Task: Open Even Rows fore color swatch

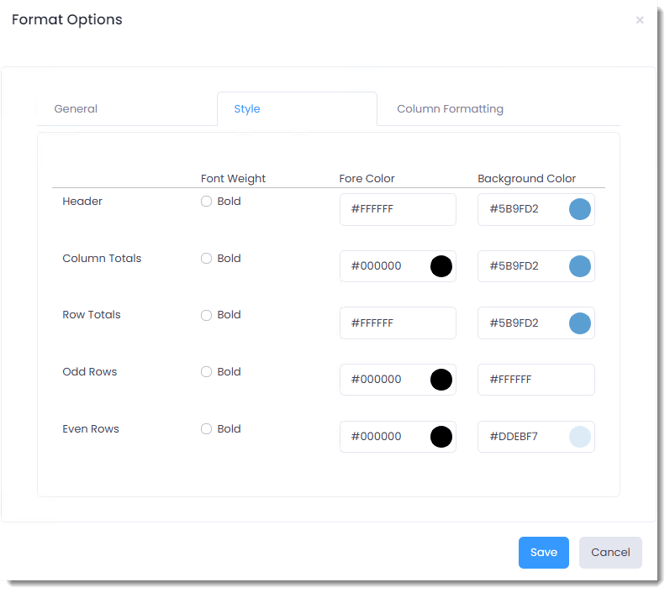Action: [441, 437]
